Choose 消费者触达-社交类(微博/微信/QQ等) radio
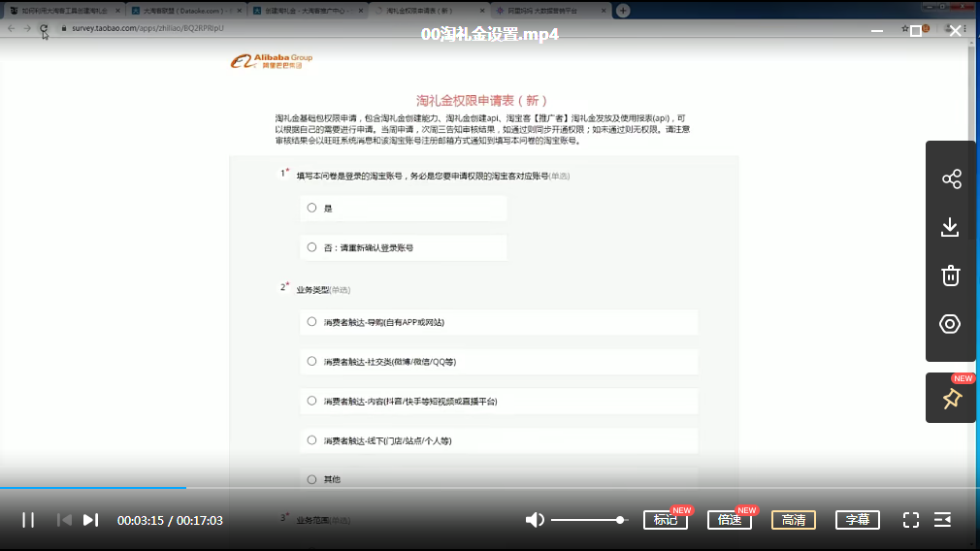Screen dimensions: 980x551 click(x=311, y=361)
